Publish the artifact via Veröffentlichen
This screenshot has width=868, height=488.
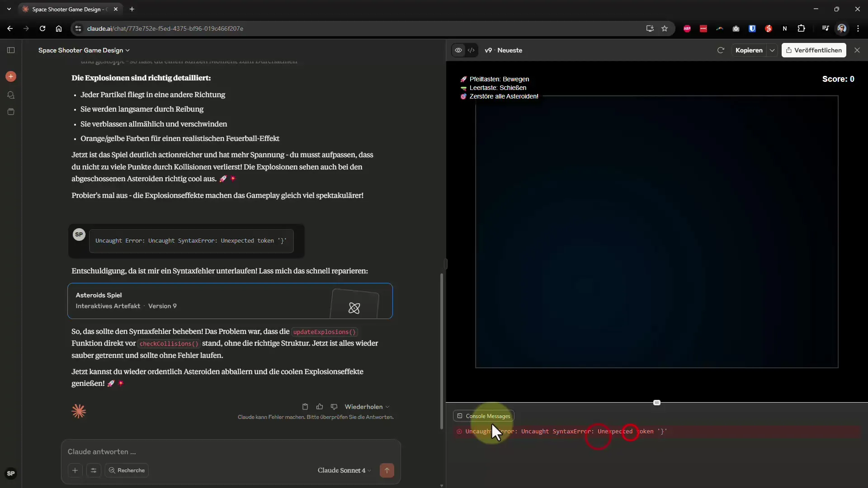[x=814, y=50]
